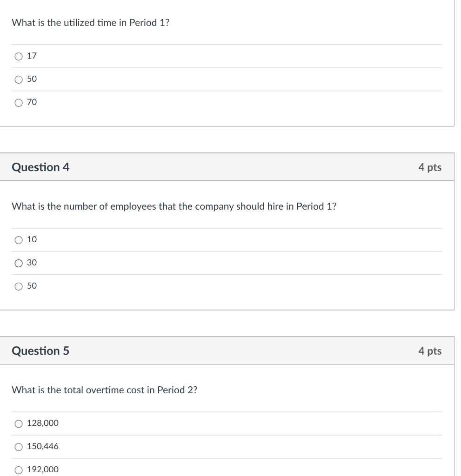
Task: Click the Question 5 header
Action: click(x=40, y=351)
